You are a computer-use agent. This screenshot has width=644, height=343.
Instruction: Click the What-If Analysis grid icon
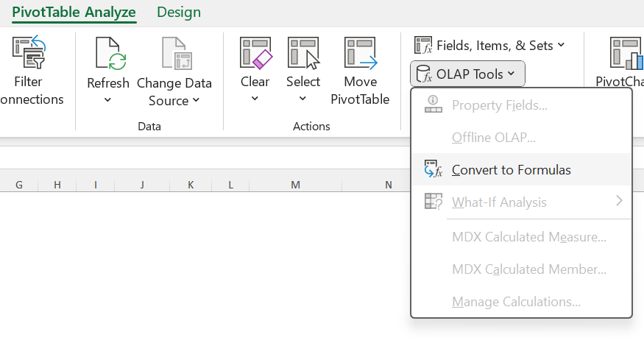[x=433, y=201]
